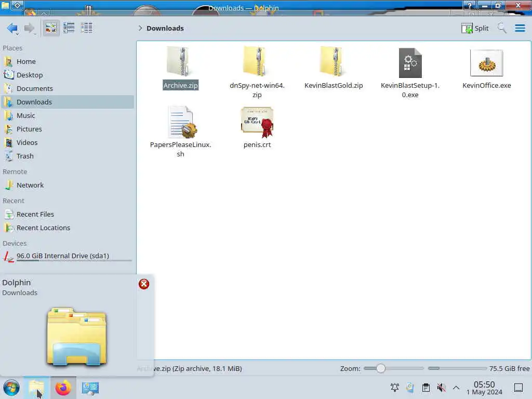This screenshot has width=532, height=399.
Task: Expand the breadcrumb chevron before Downloads
Action: [x=140, y=28]
